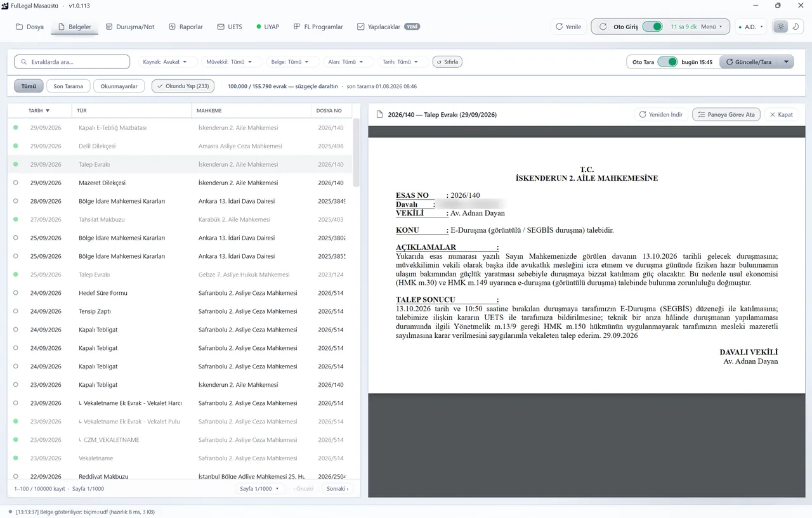Toggle read status dot of Mazeret Dilekçesi row
The height and width of the screenshot is (518, 812).
[16, 183]
